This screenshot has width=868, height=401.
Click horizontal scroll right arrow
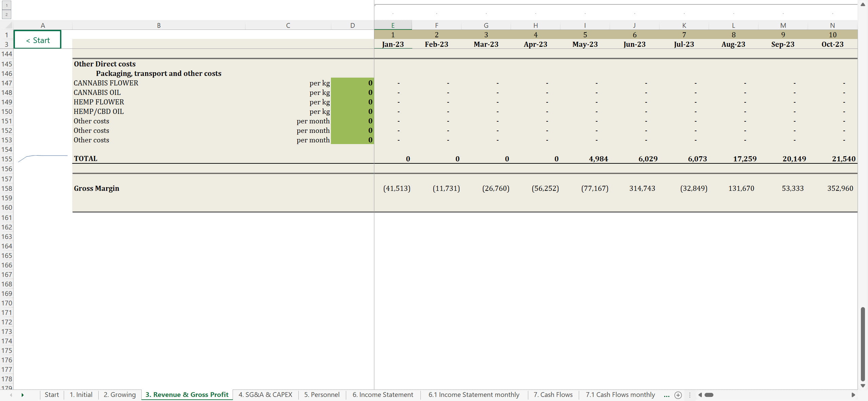point(853,395)
